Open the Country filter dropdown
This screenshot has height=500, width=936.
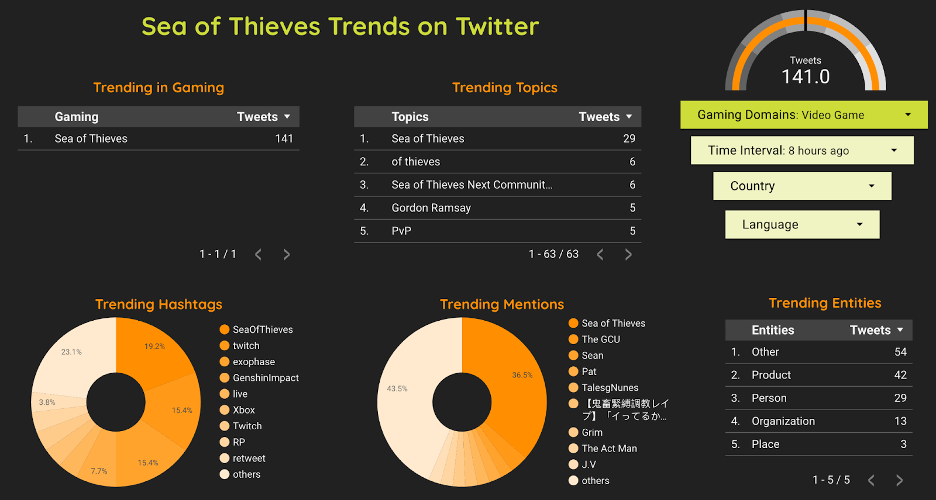pos(802,186)
